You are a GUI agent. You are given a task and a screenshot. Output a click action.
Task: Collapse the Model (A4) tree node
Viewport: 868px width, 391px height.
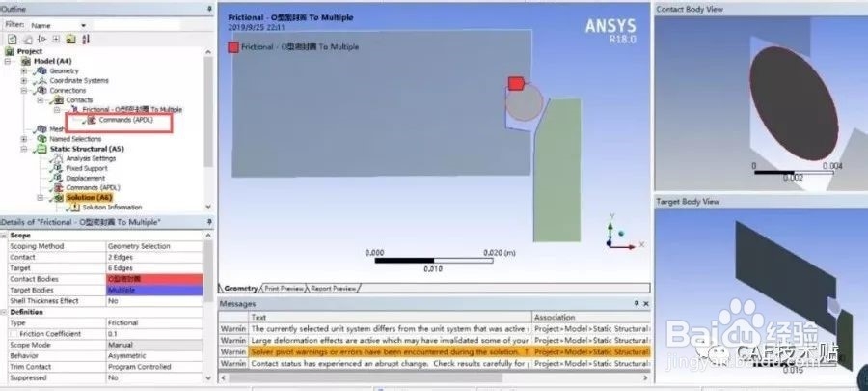pos(8,61)
